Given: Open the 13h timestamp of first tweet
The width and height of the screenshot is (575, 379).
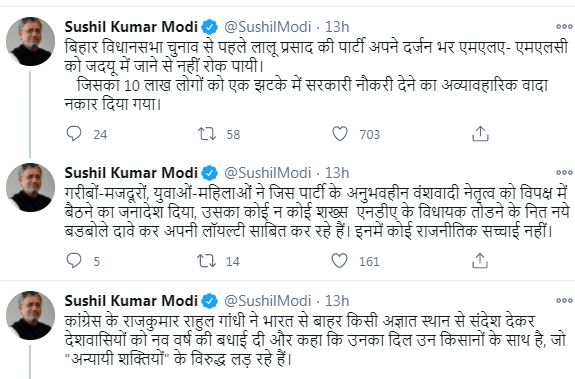Looking at the screenshot, I should pyautogui.click(x=337, y=27).
